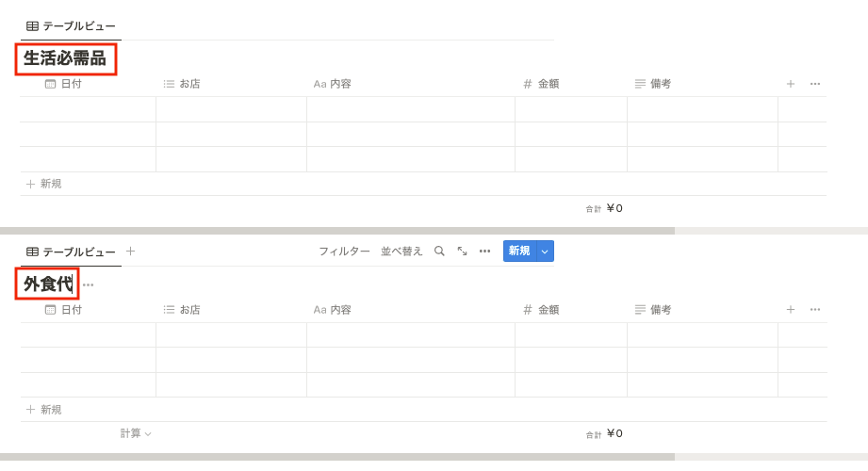The height and width of the screenshot is (471, 868).
Task: Open column options menu in 外食代 header
Action: [x=814, y=310]
